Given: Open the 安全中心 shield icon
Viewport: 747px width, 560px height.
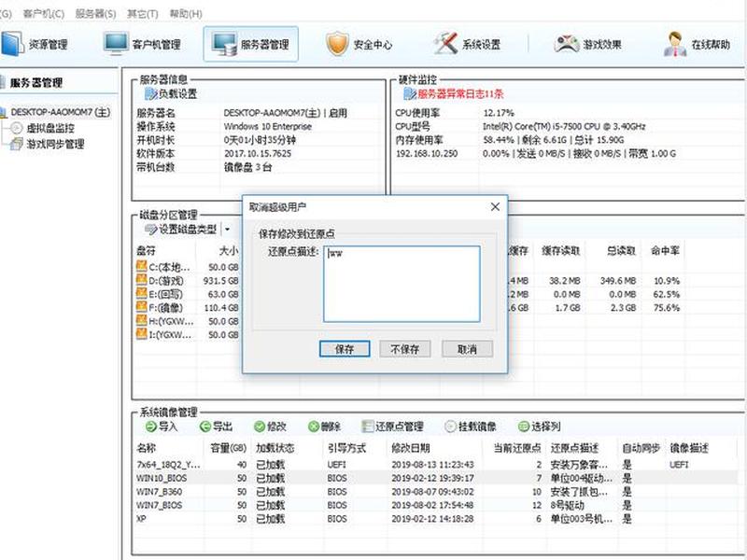Looking at the screenshot, I should (337, 44).
